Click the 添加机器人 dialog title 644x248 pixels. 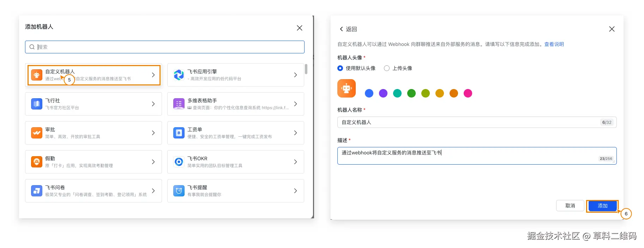click(x=39, y=27)
